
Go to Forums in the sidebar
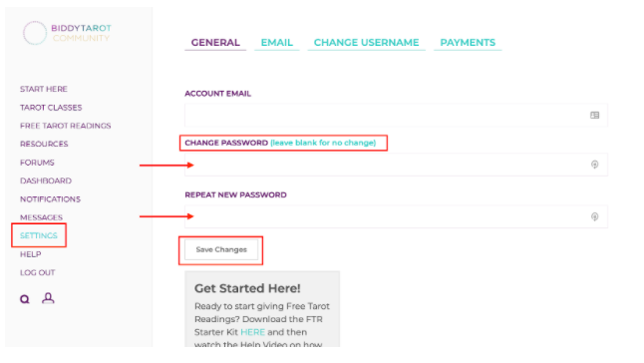click(37, 163)
